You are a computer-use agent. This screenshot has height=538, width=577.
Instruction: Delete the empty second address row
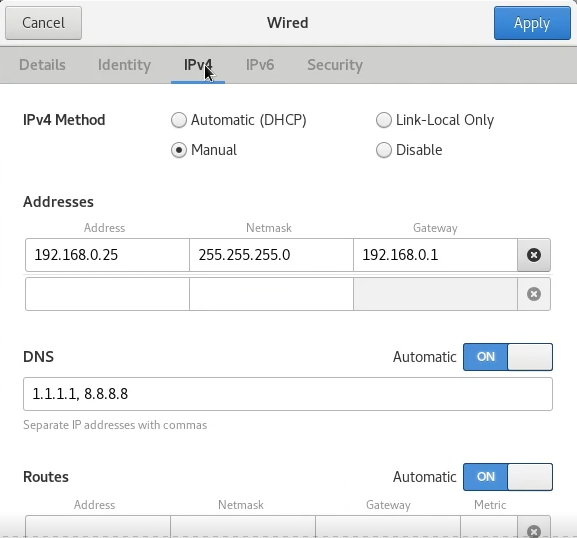(x=534, y=294)
